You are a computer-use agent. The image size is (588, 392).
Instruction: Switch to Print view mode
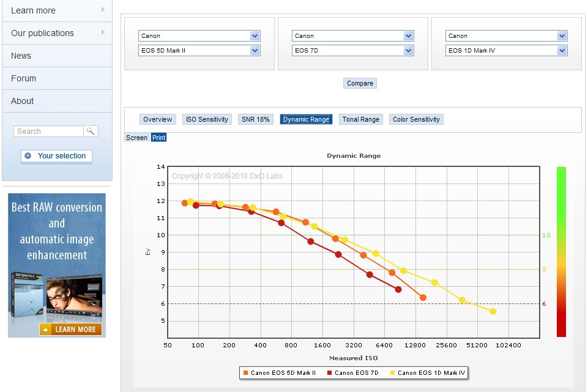tap(159, 138)
